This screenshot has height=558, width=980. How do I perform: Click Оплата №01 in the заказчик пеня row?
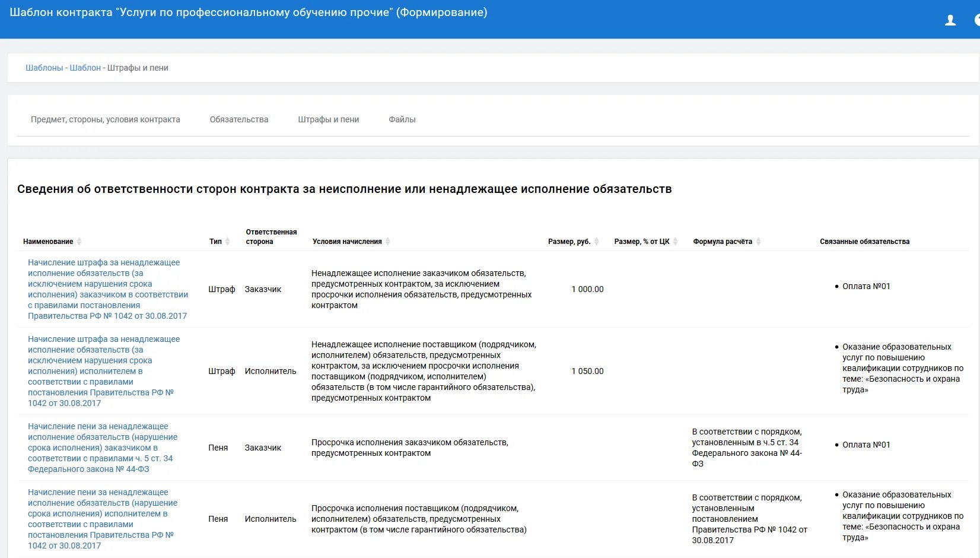pyautogui.click(x=866, y=445)
